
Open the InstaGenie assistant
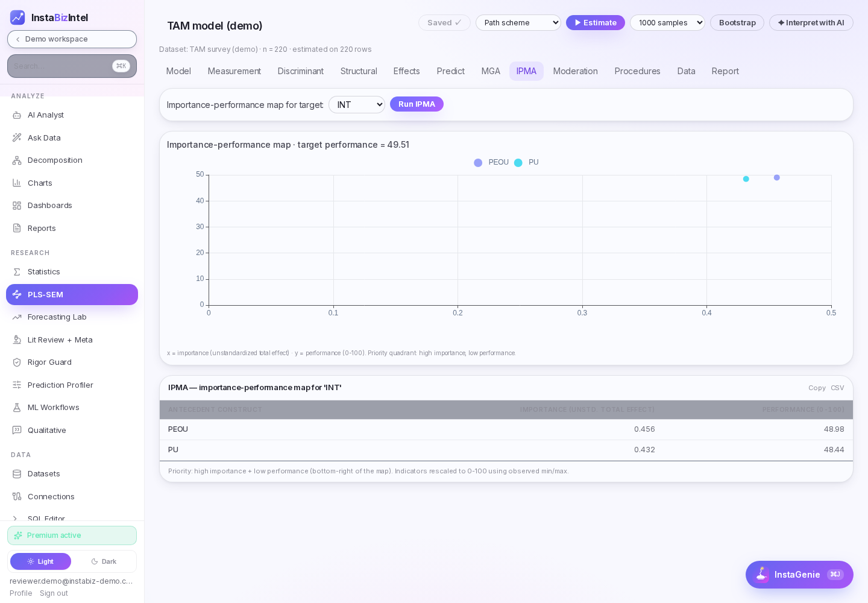pos(799,575)
